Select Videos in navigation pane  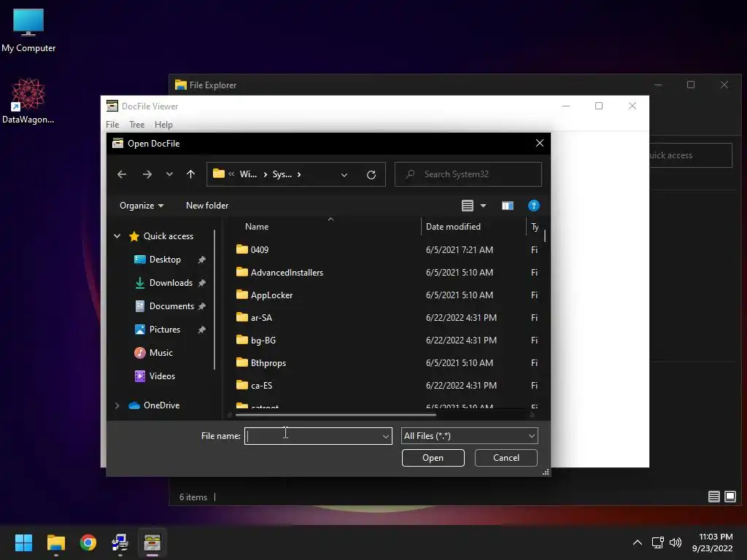[162, 376]
